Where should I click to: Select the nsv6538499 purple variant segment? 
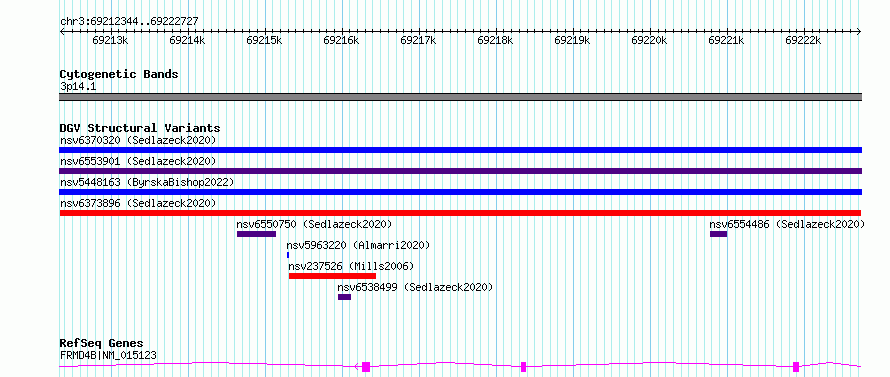pos(345,297)
